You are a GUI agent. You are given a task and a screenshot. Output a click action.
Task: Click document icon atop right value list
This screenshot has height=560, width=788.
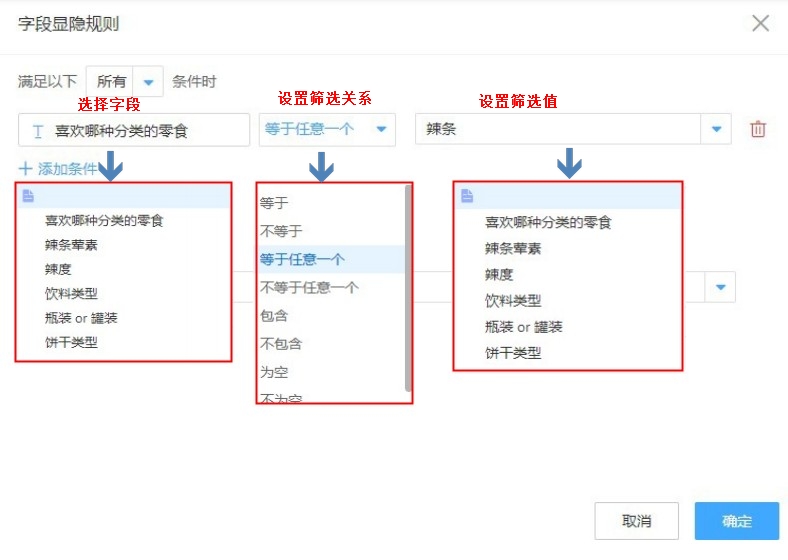[x=467, y=197]
